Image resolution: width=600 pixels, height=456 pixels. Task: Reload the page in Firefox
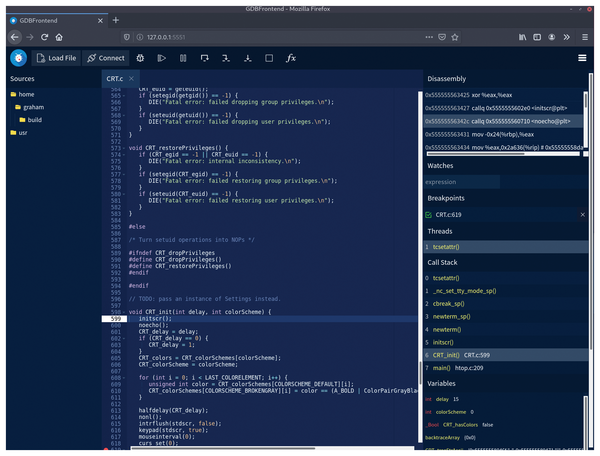coord(44,37)
